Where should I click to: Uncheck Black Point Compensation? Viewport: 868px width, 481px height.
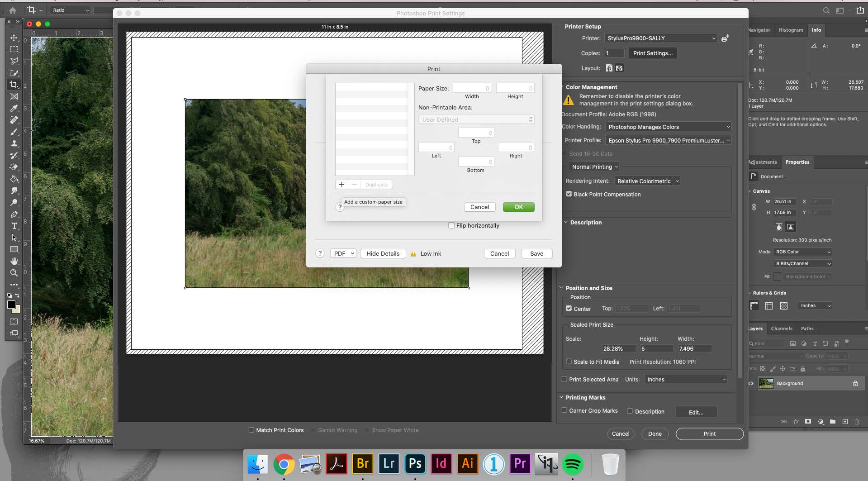pos(569,194)
